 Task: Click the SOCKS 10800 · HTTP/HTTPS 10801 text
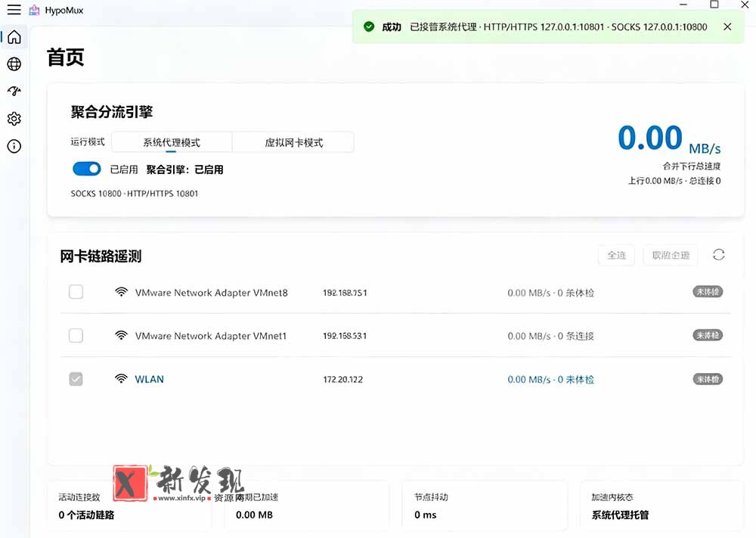click(135, 194)
